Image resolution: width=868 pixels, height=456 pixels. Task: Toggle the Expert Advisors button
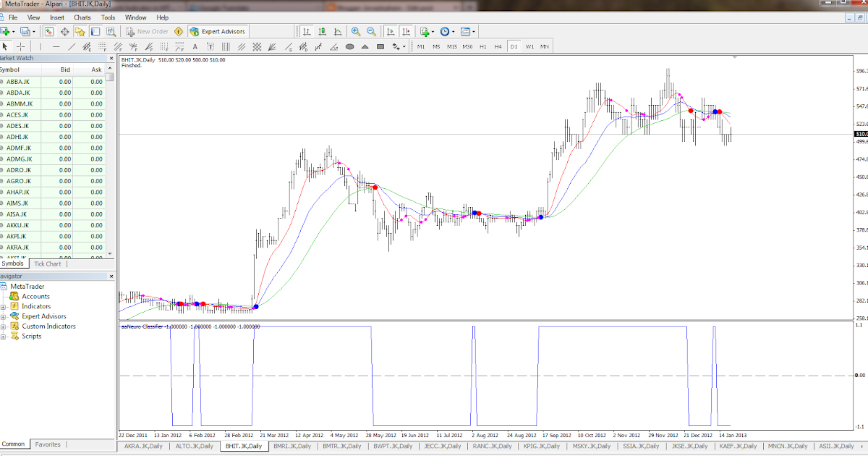(218, 31)
